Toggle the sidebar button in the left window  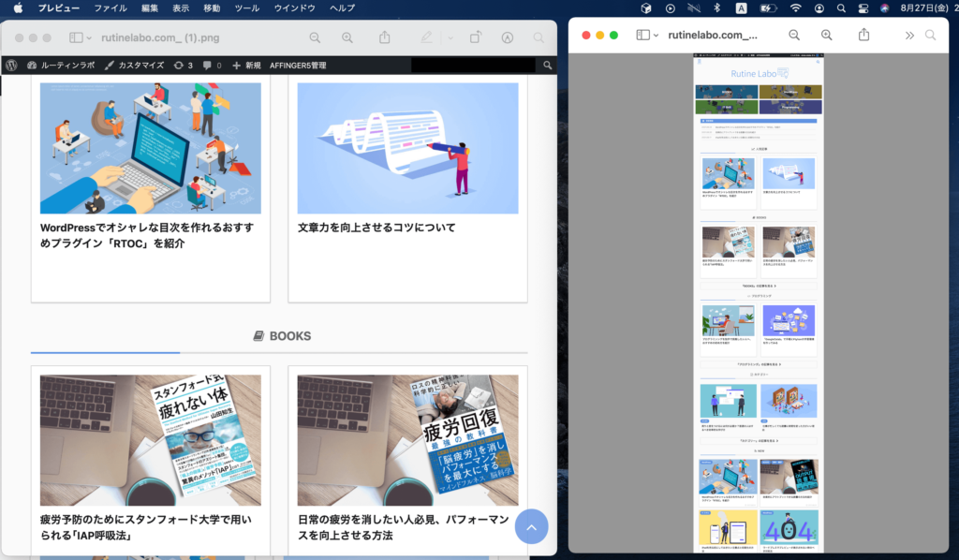click(x=77, y=37)
